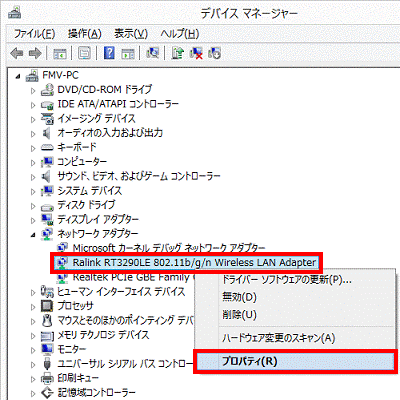The width and height of the screenshot is (400, 400).
Task: Click the ユニバーサル シリアル バス USB icon
Action: [47, 364]
